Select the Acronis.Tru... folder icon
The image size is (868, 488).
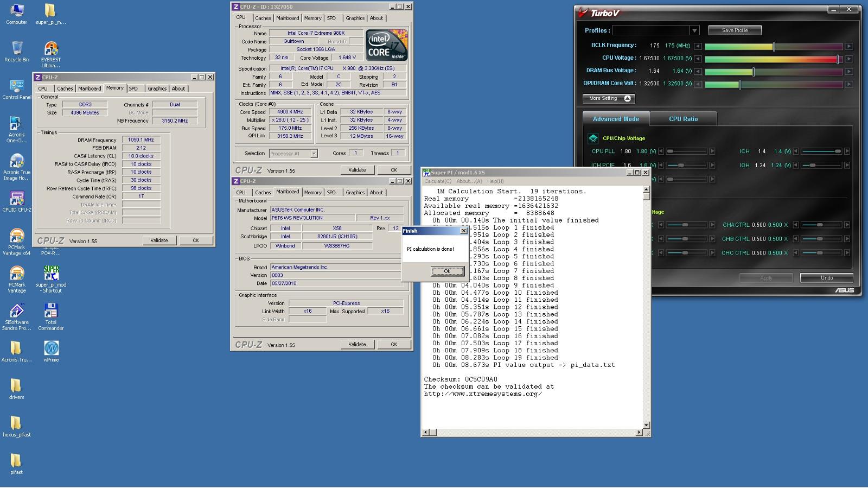click(16, 351)
